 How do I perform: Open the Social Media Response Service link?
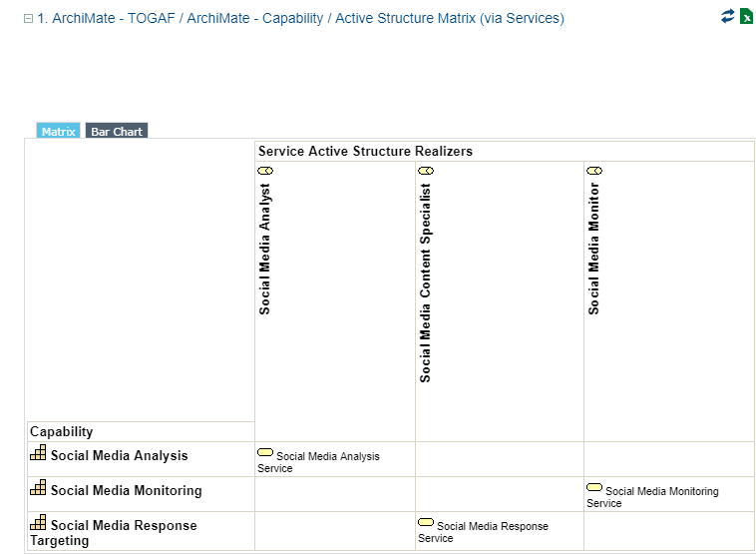492,527
